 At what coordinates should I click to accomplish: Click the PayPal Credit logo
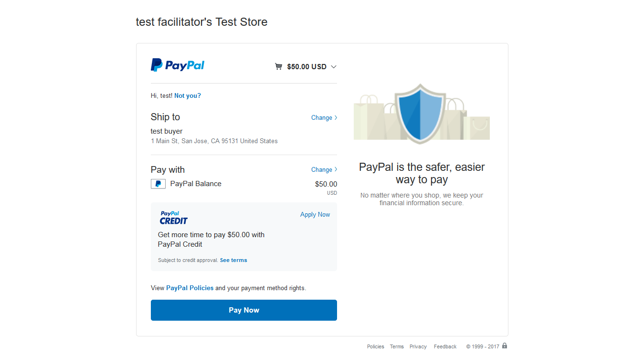click(x=173, y=217)
